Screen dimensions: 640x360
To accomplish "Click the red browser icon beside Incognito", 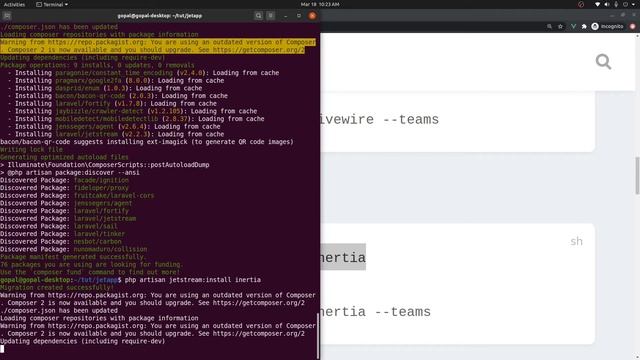I will click(x=632, y=27).
